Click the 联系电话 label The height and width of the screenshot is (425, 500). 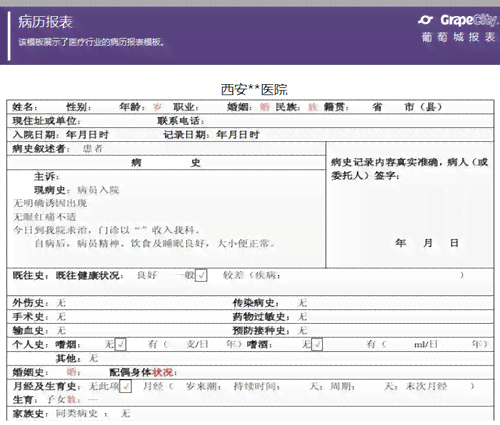click(x=180, y=121)
